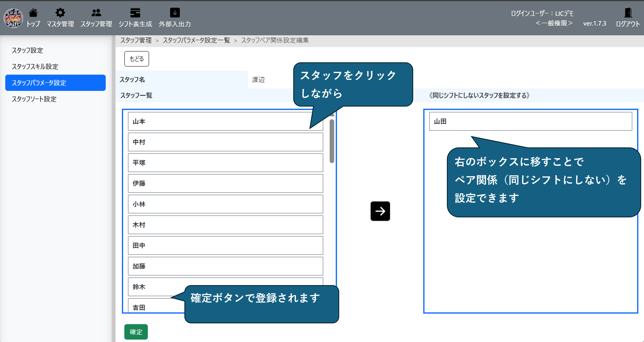Open the シフト表生成 icon
Screen dimensions: 644x342
(135, 13)
